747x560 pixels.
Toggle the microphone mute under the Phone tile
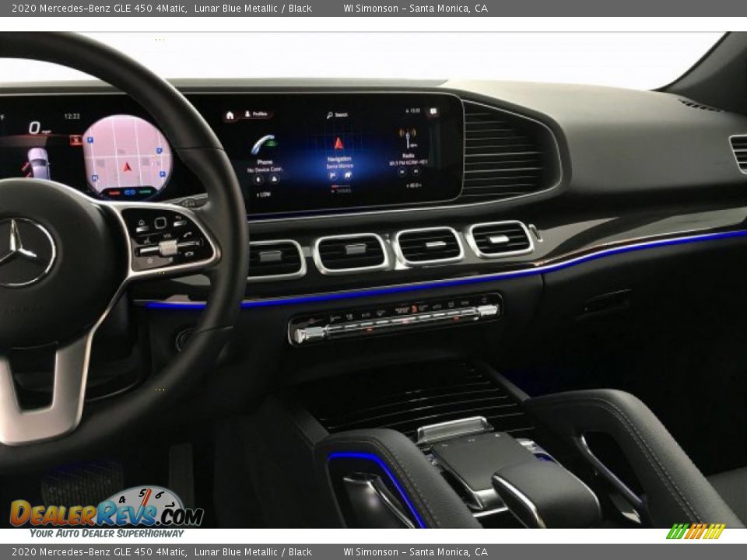click(x=259, y=179)
